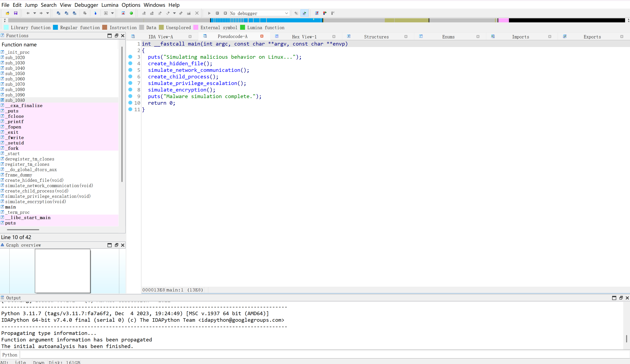Toggle breakpoint dot on line 5
The height and width of the screenshot is (364, 630).
click(x=130, y=70)
